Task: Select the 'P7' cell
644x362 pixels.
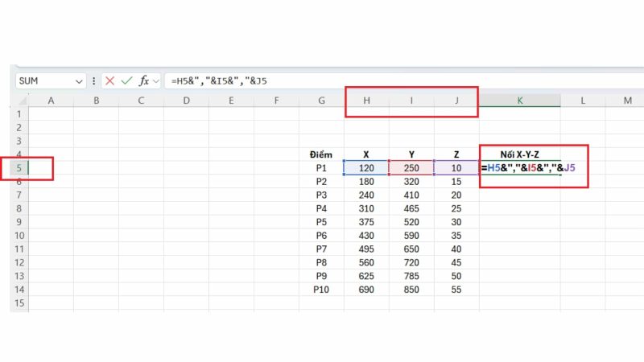Action: pos(321,249)
